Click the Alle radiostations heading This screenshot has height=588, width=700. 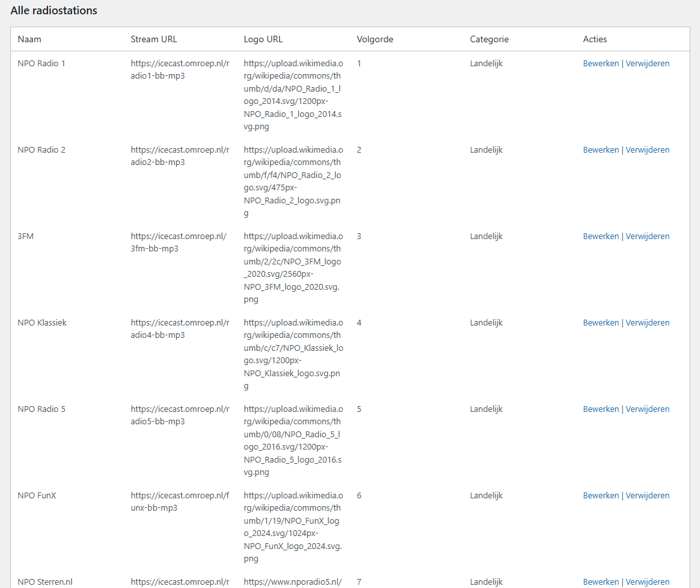click(54, 10)
